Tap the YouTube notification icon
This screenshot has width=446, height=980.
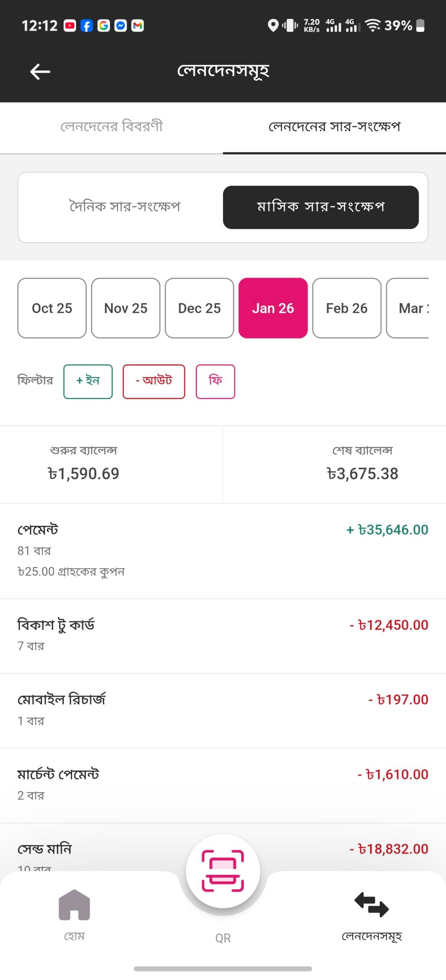[70, 26]
